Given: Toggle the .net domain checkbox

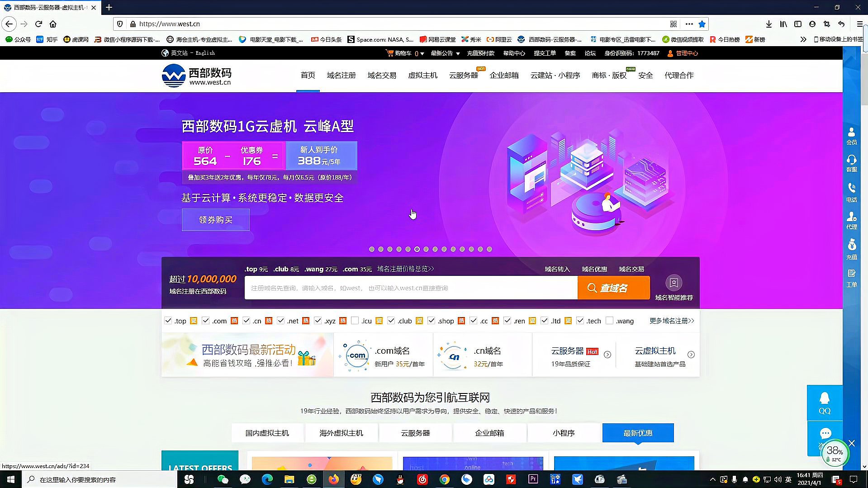Looking at the screenshot, I should (x=280, y=321).
